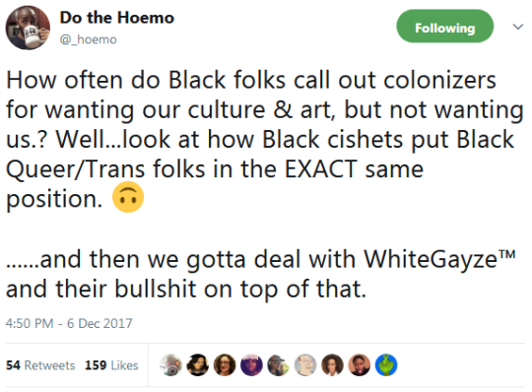Open the Do the Hoemo display name
The image size is (532, 392).
117,18
